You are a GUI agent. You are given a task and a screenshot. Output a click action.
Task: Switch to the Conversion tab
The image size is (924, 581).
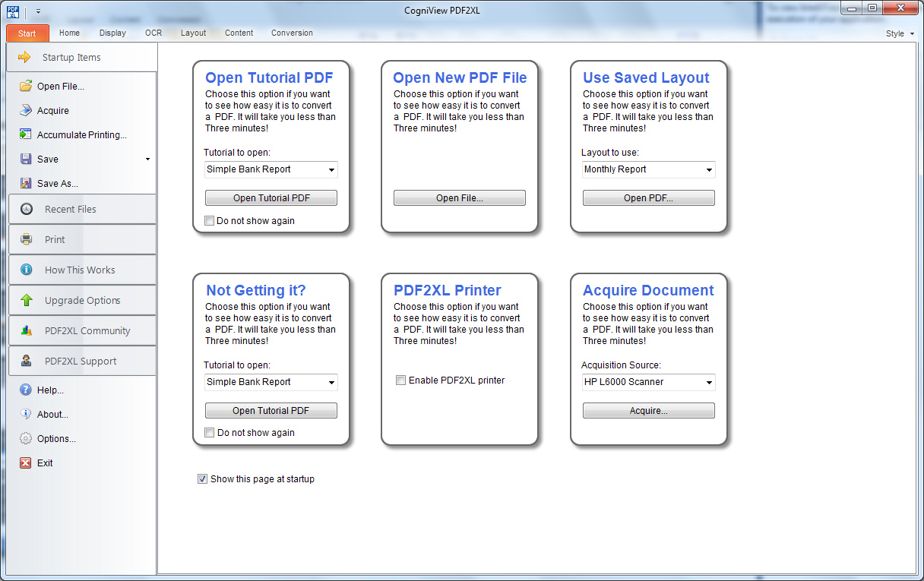point(292,33)
